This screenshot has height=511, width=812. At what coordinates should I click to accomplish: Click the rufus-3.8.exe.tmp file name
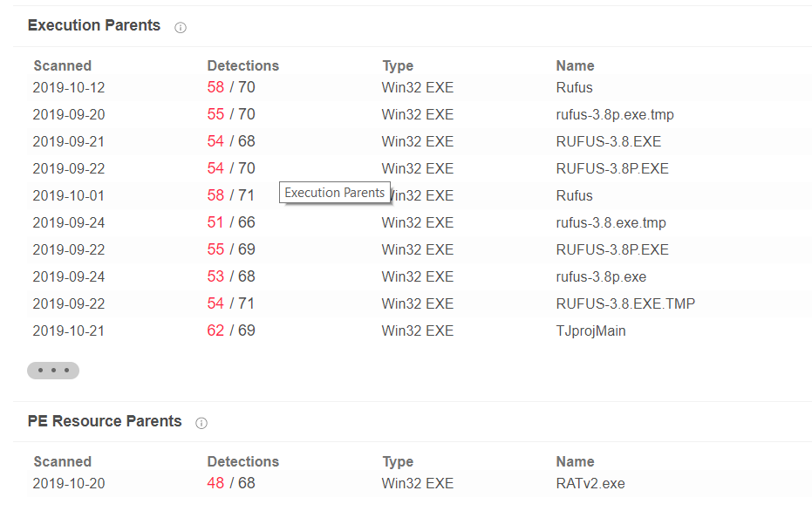[611, 222]
